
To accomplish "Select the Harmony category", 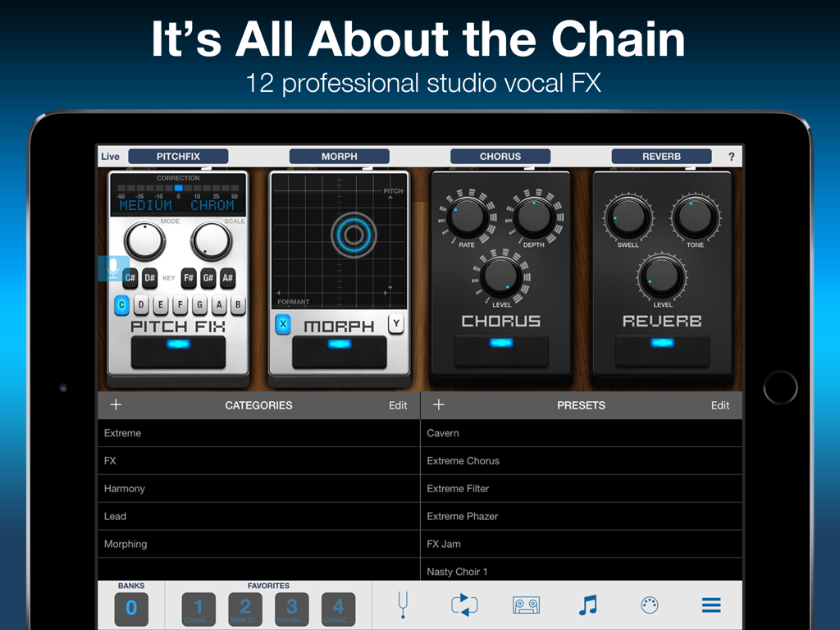I will (124, 488).
